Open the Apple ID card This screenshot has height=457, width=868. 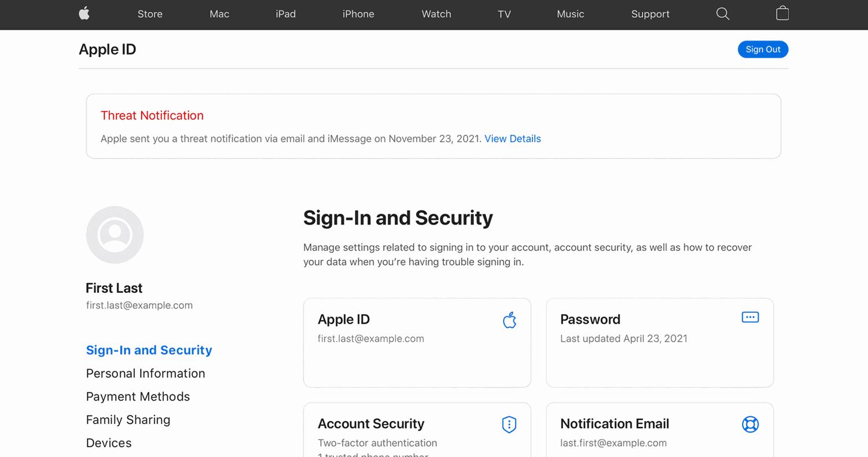tap(417, 342)
